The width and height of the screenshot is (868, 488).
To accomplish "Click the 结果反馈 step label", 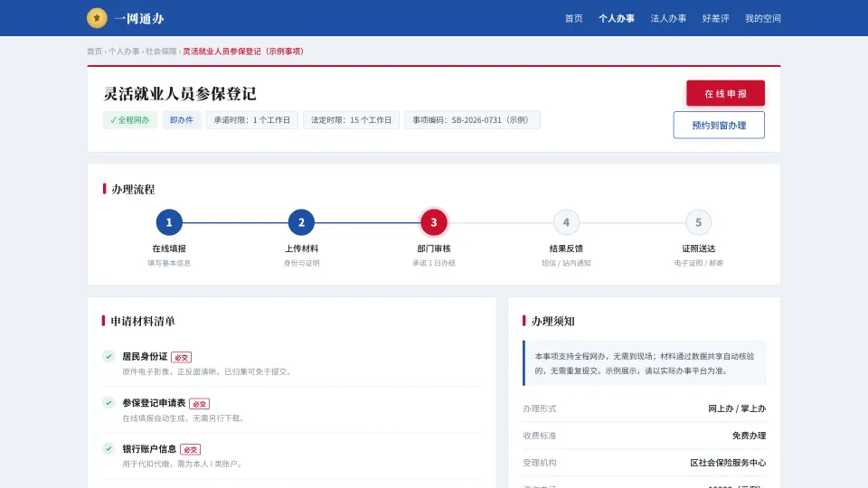I will pos(566,249).
